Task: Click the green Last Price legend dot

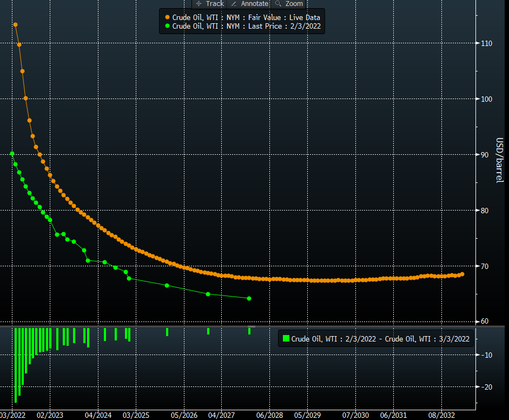Action: [x=167, y=25]
